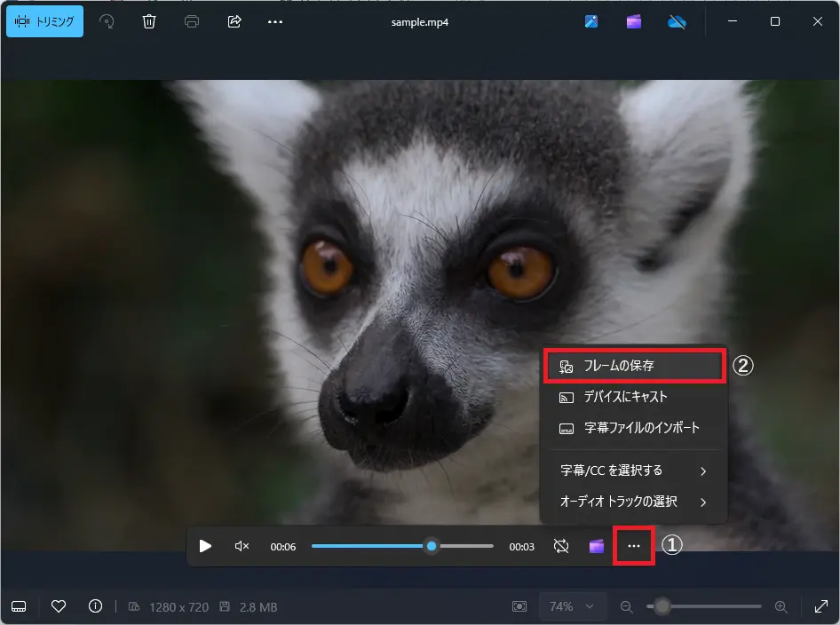Click the OneDrive cloud icon

[x=677, y=22]
